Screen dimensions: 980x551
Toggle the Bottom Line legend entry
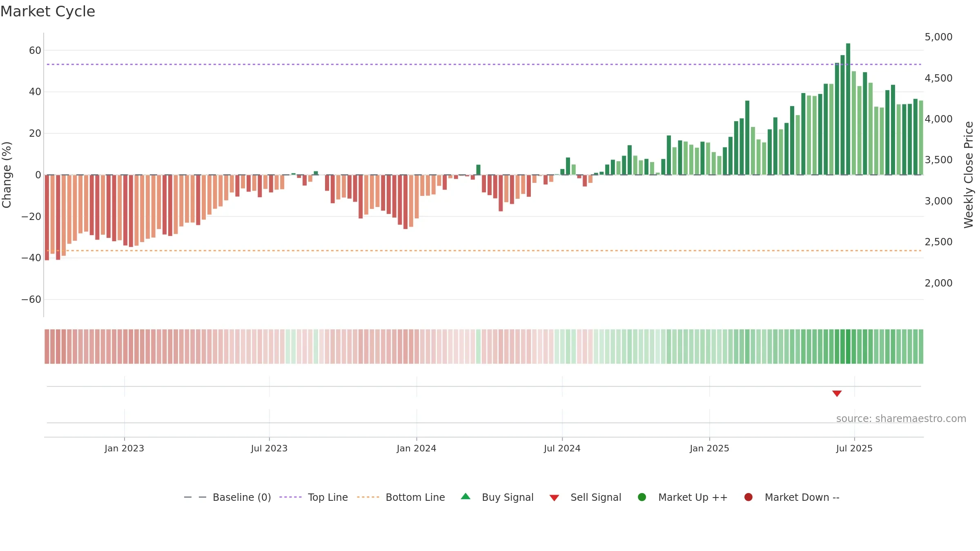401,498
